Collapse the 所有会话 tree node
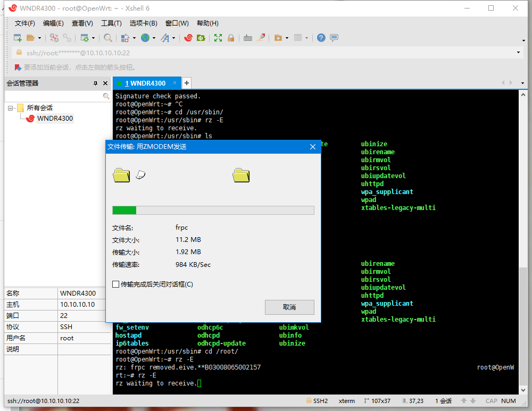The height and width of the screenshot is (411, 532). coord(10,108)
